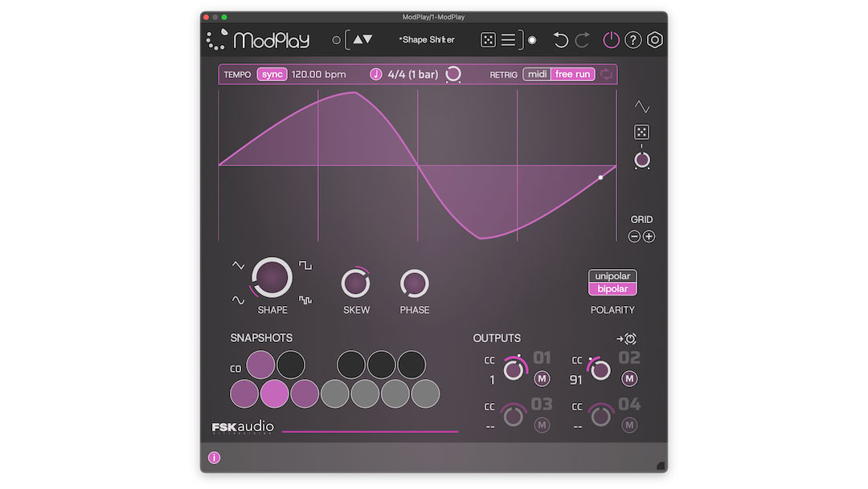The image size is (868, 489).
Task: Click the white point on the waveform curve
Action: pyautogui.click(x=600, y=177)
